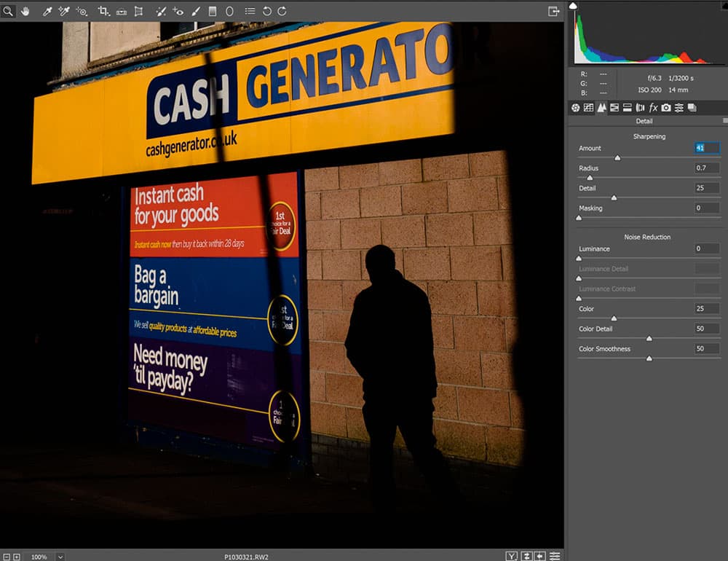Open the Effects (fx) panel tab
Image resolution: width=728 pixels, height=561 pixels.
(653, 108)
